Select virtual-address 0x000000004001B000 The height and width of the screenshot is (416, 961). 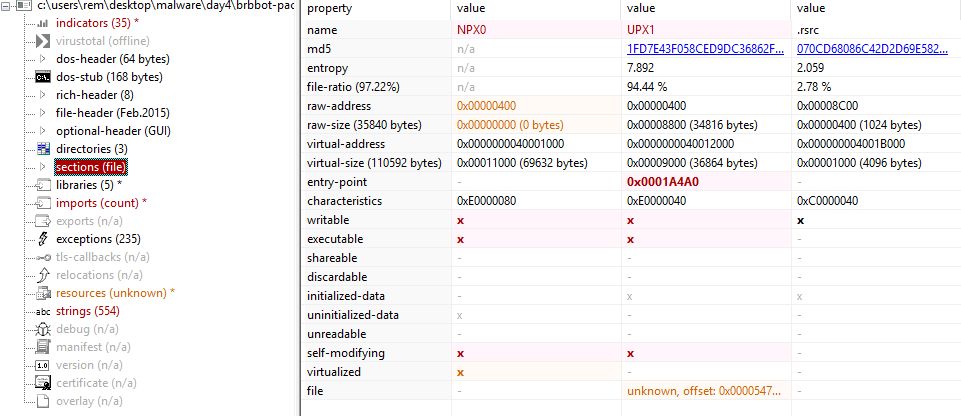(851, 144)
